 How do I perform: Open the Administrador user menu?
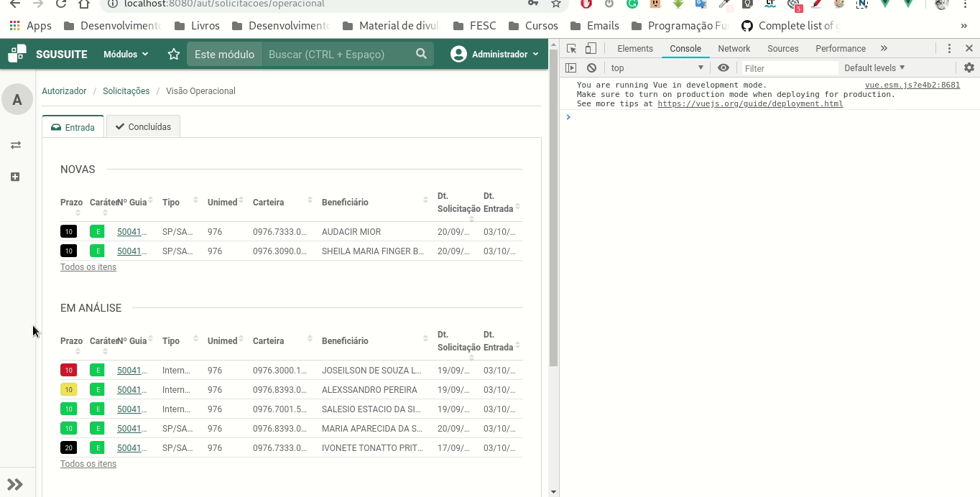(x=494, y=55)
